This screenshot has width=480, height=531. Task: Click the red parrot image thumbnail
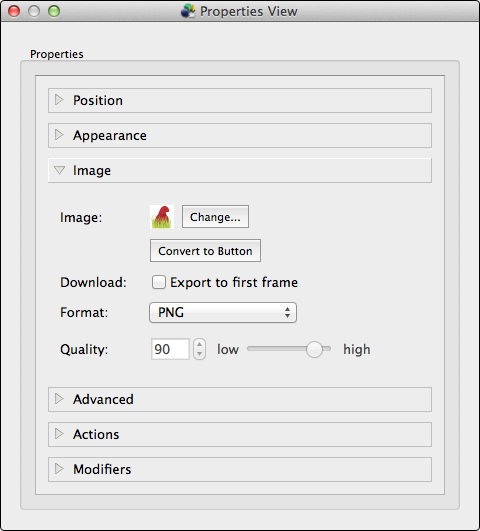tap(162, 217)
